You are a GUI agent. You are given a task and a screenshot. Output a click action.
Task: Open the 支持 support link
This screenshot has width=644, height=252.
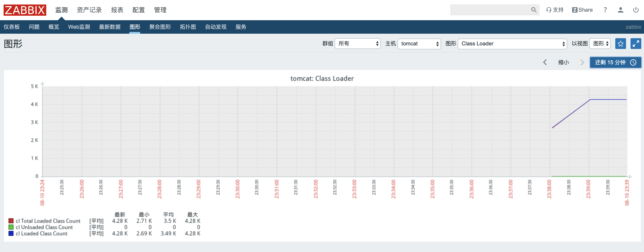[555, 10]
